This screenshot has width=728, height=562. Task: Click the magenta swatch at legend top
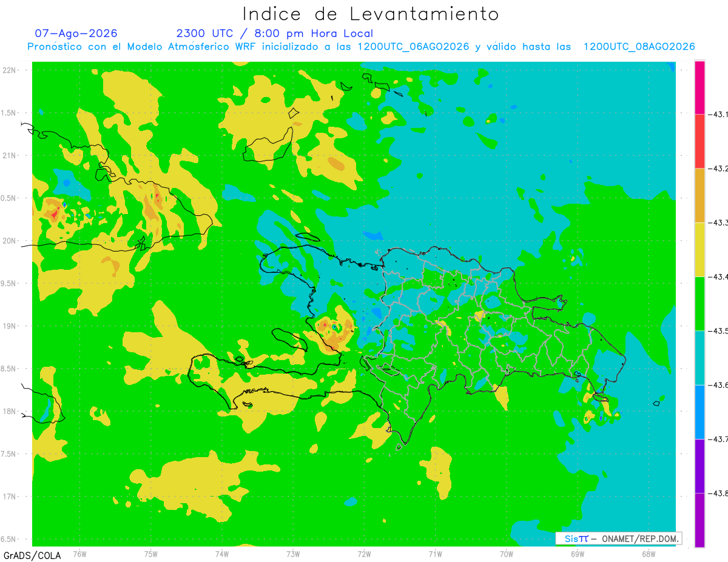pyautogui.click(x=699, y=87)
